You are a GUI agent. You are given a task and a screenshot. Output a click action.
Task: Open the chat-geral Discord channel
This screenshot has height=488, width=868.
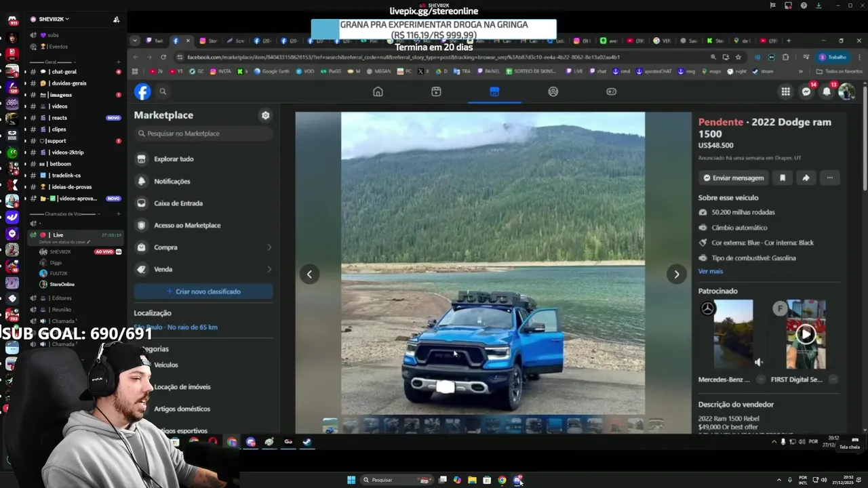point(75,72)
